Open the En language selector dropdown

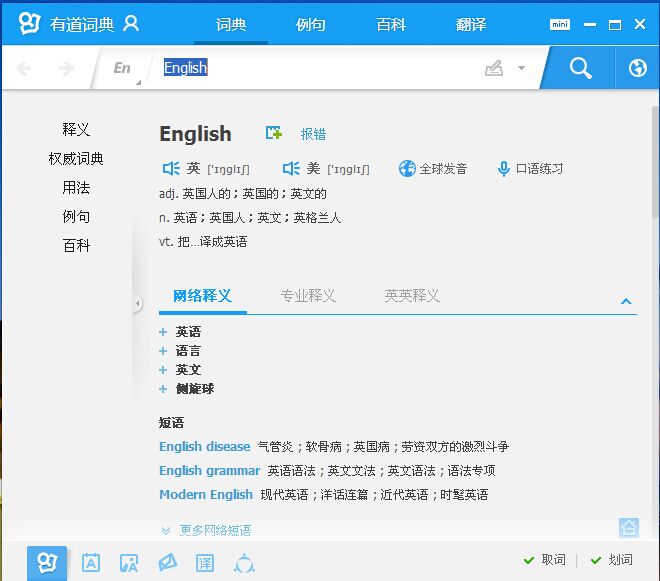(125, 69)
